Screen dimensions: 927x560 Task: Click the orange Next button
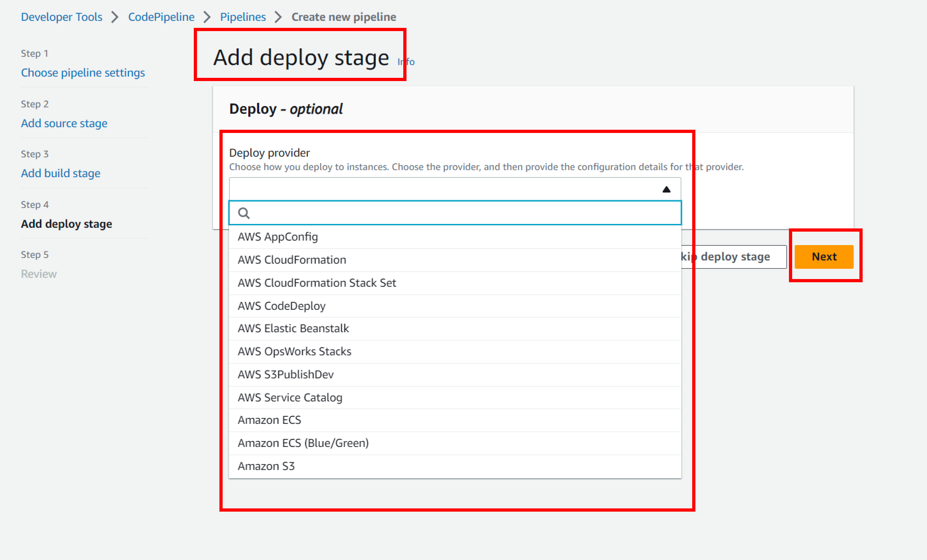pos(824,257)
